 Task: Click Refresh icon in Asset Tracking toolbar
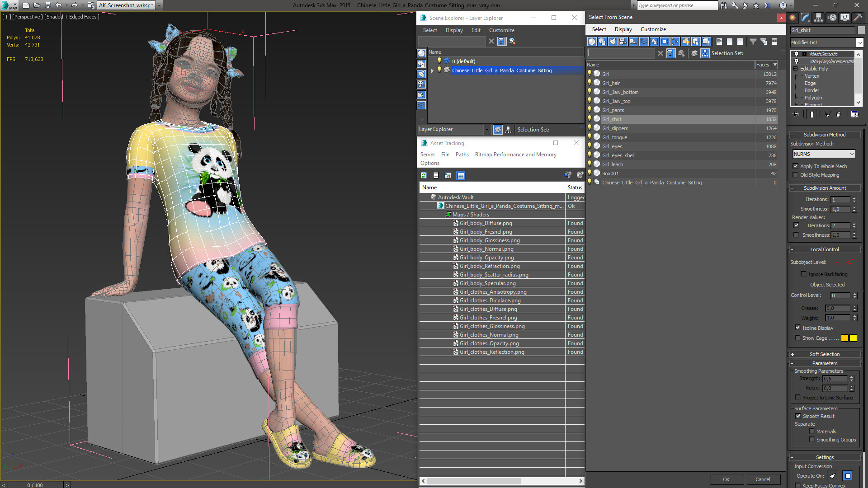424,175
